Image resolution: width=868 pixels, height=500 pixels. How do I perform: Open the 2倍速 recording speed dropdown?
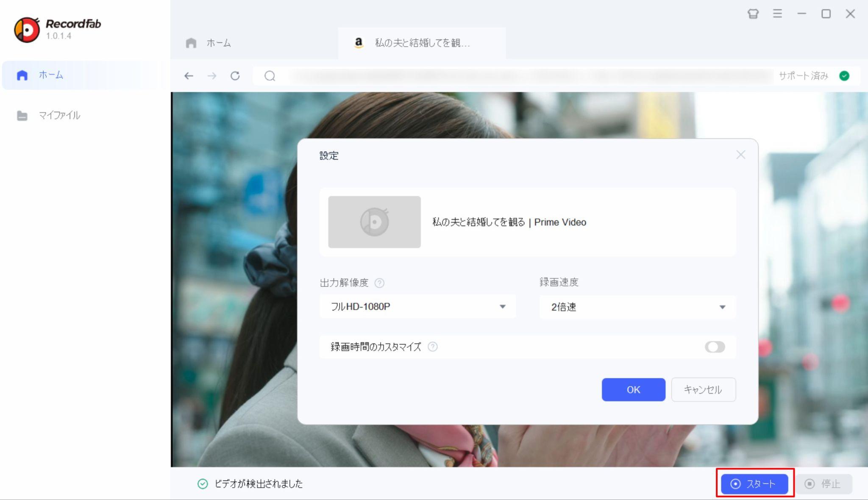tap(637, 307)
